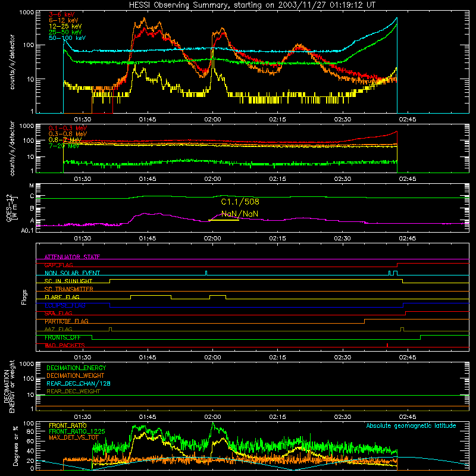The width and height of the screenshot is (476, 476).
Task: Select the 'FRONT_RATIO_1225' legend label
Action: [77, 431]
